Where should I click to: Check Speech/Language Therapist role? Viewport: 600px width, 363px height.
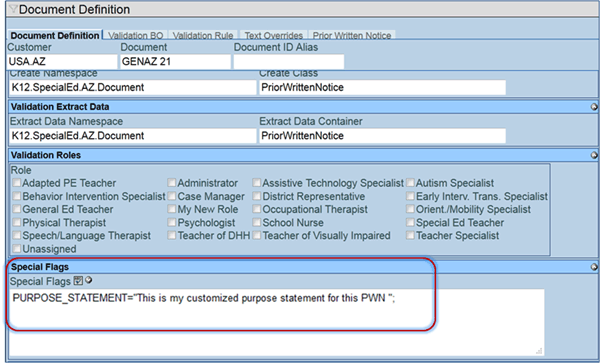click(x=16, y=235)
